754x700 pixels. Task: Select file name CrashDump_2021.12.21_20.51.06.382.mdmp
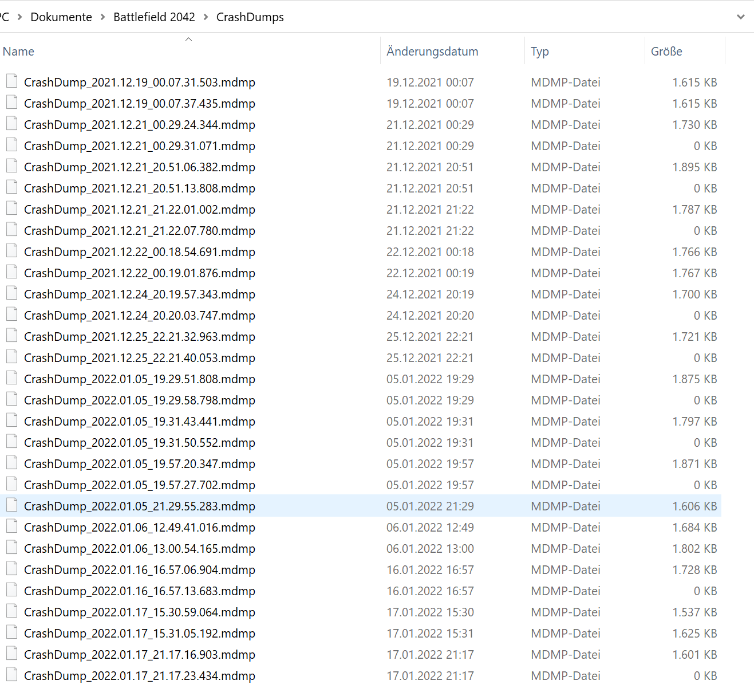pyautogui.click(x=140, y=167)
